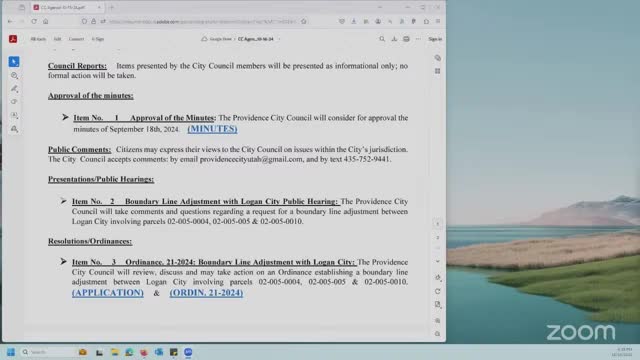Click the Sign in button

coord(435,39)
